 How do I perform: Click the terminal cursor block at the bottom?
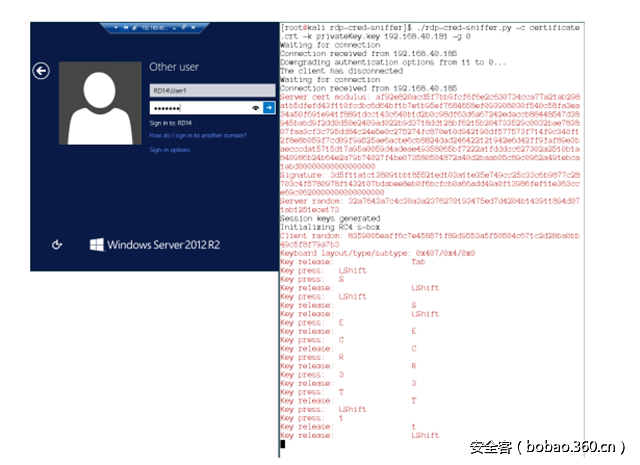[x=283, y=444]
